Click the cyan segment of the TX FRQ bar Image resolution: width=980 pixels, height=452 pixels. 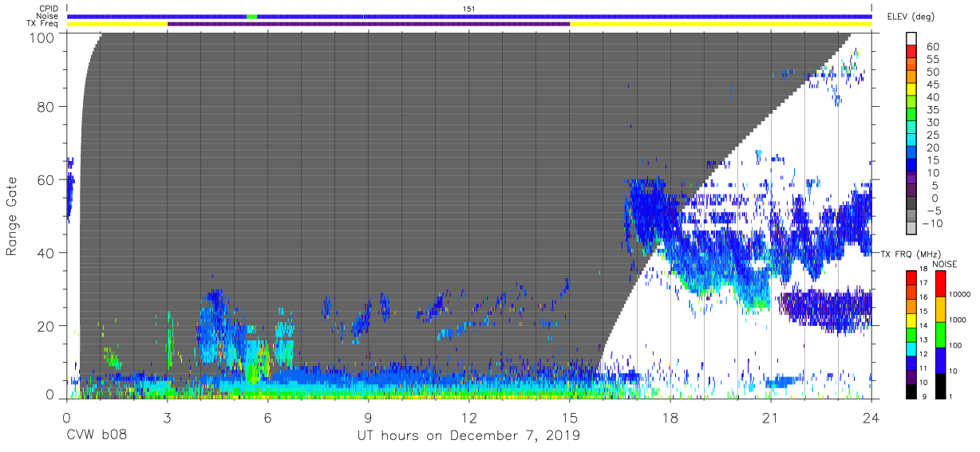pos(911,348)
